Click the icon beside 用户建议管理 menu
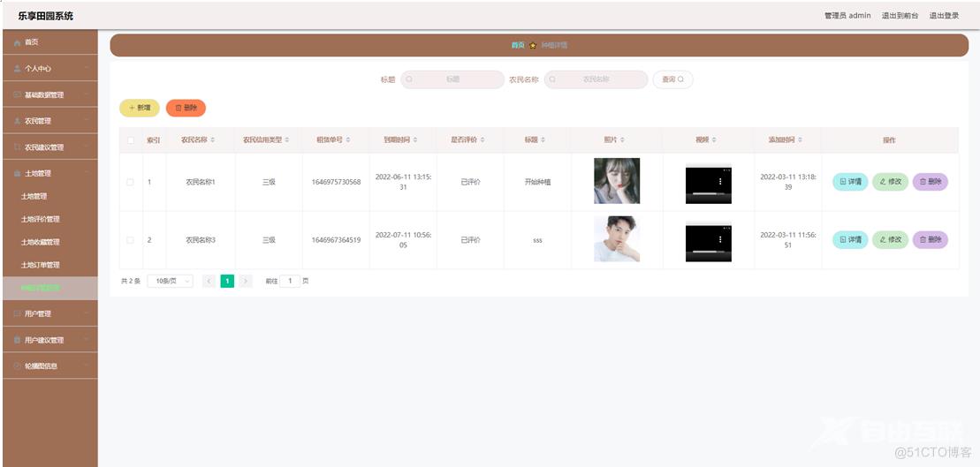The image size is (980, 467). (x=17, y=340)
